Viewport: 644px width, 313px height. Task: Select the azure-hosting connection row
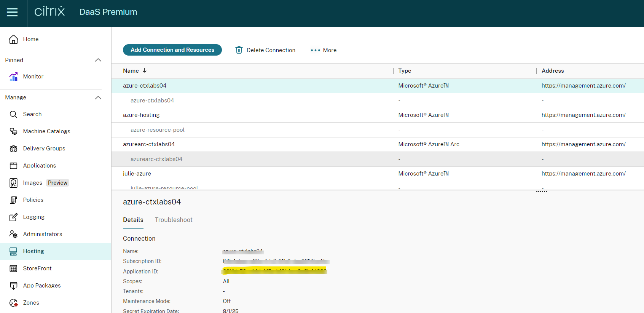coord(141,115)
